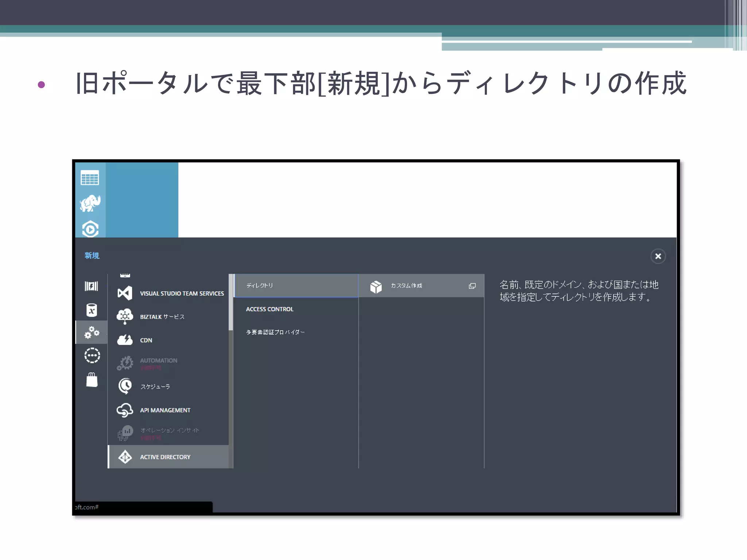Choose 多要素認証プロバイダー option
This screenshot has height=560, width=747.
point(296,332)
